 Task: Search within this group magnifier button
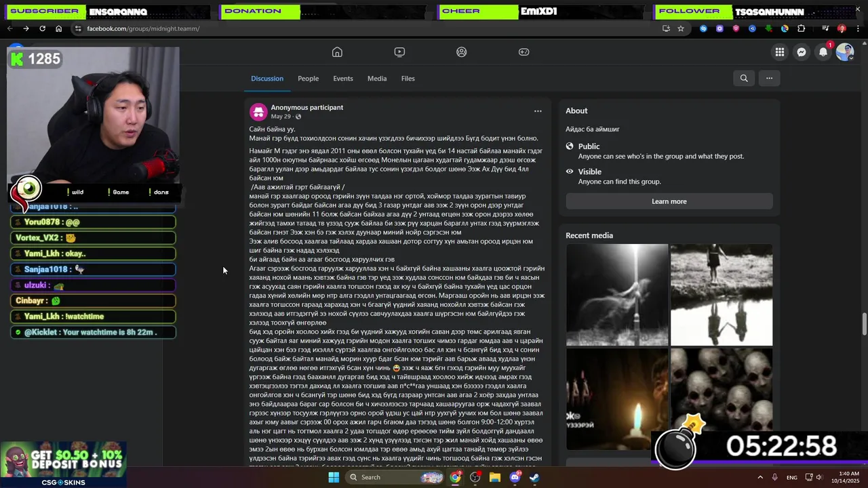744,78
